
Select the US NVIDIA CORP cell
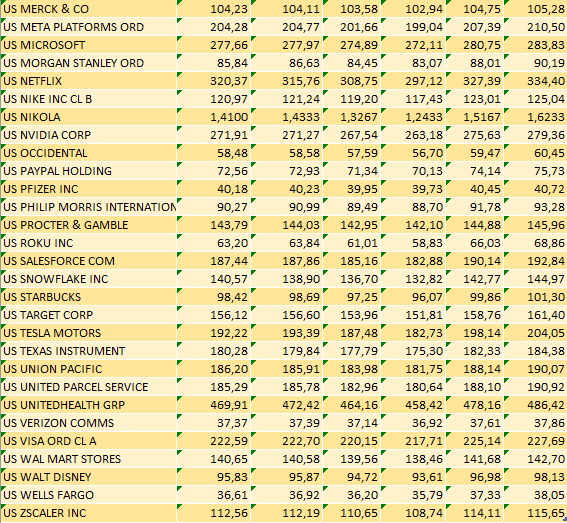point(89,135)
